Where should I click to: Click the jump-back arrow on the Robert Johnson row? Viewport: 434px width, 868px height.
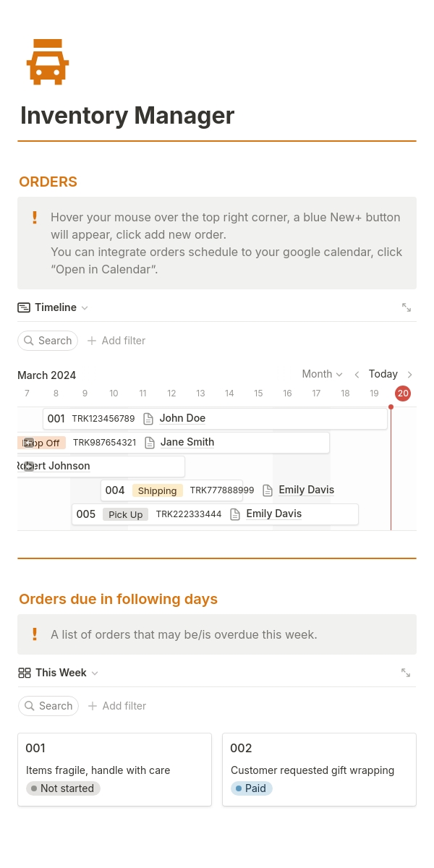coord(28,467)
